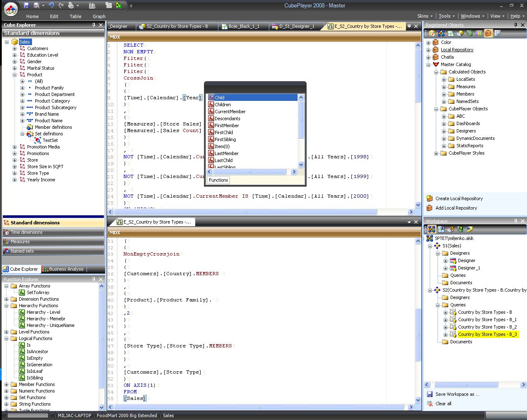Click the autocomplete list vertical scrollbar down arrow

[301, 165]
